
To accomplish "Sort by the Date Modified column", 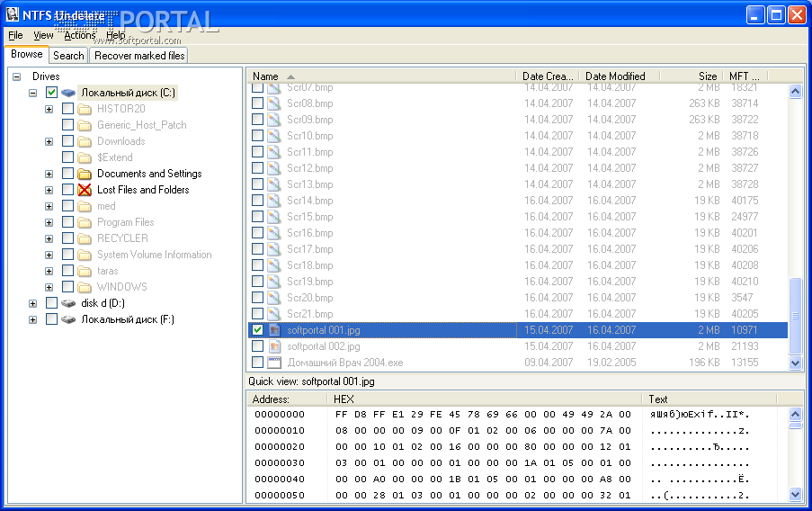I will tap(620, 76).
